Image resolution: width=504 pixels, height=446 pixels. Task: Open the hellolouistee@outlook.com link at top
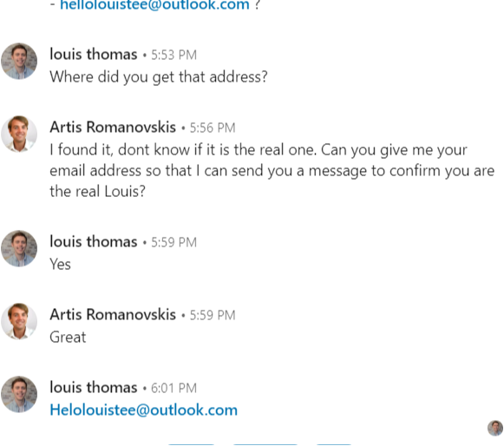[154, 4]
